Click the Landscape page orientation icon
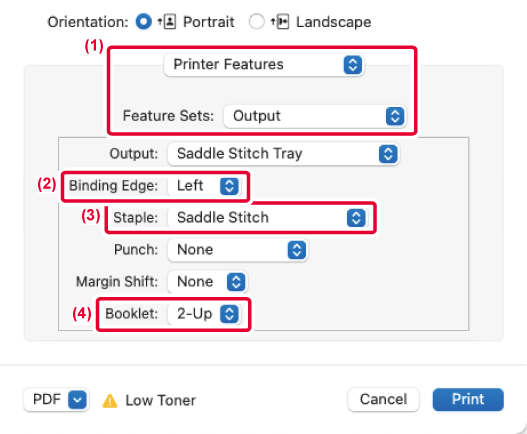Viewport: 527px width, 434px height. click(x=280, y=22)
